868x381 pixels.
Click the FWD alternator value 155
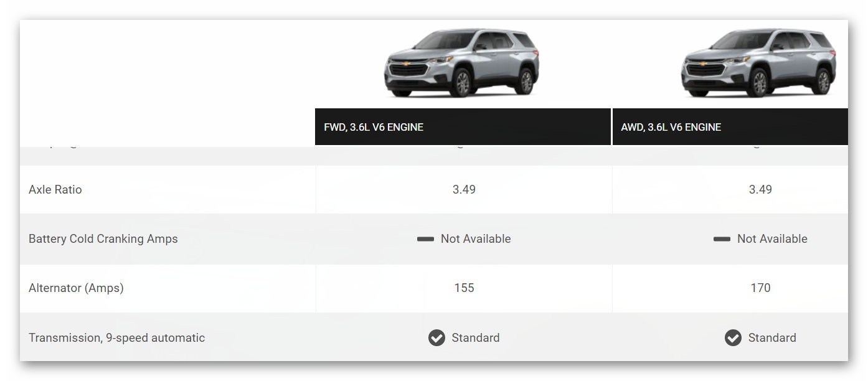tap(464, 288)
